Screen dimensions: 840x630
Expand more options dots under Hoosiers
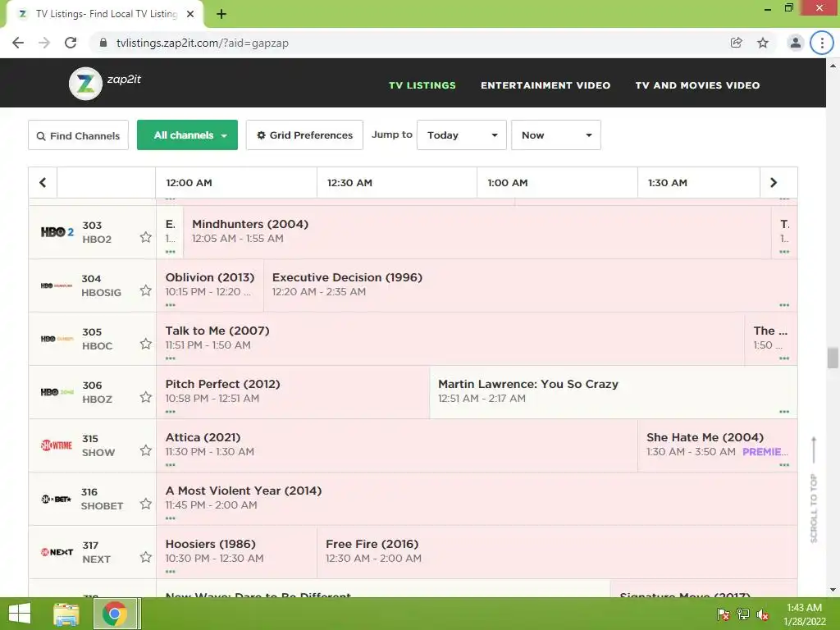(171, 572)
